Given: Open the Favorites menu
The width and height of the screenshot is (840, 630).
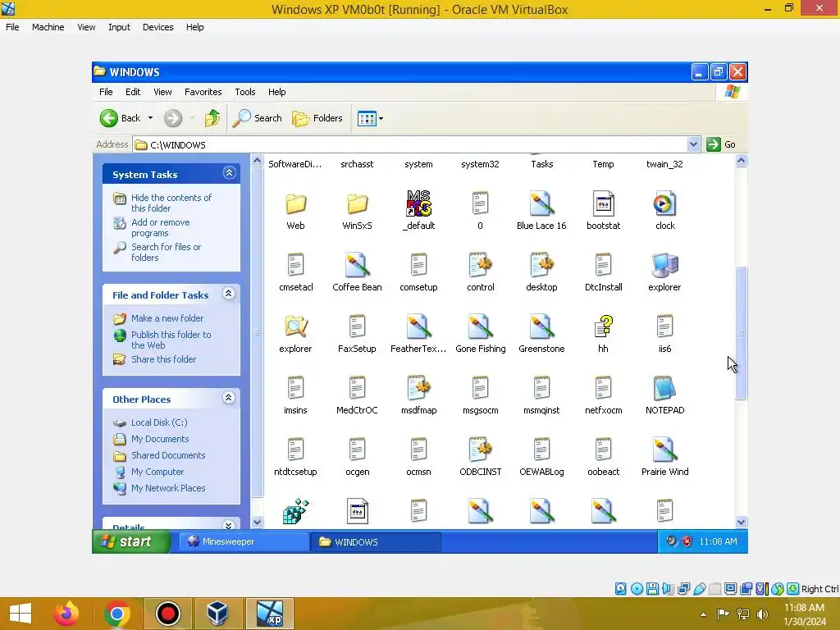Looking at the screenshot, I should pyautogui.click(x=203, y=92).
